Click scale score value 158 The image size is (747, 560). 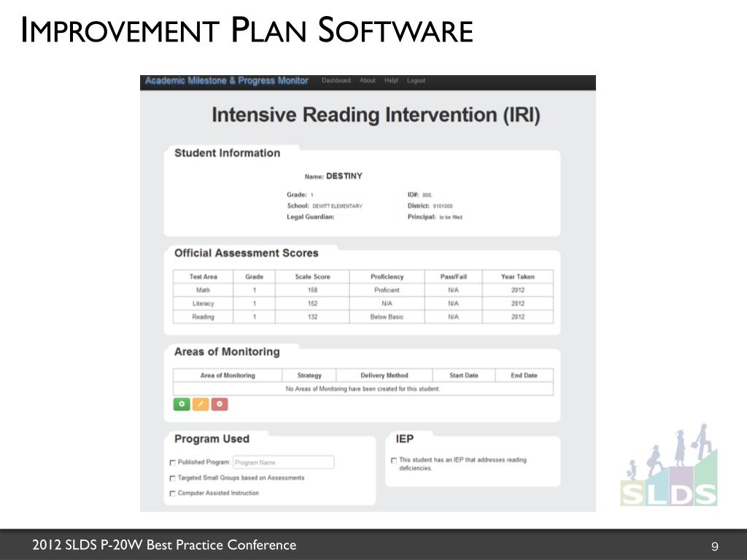312,290
